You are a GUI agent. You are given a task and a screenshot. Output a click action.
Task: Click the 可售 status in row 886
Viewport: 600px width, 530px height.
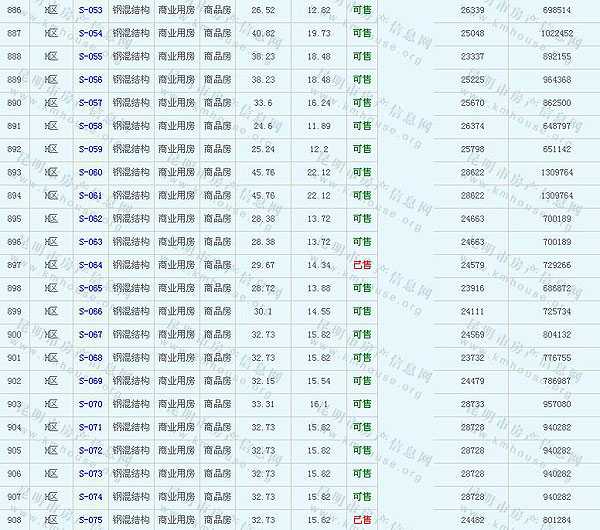tap(361, 10)
